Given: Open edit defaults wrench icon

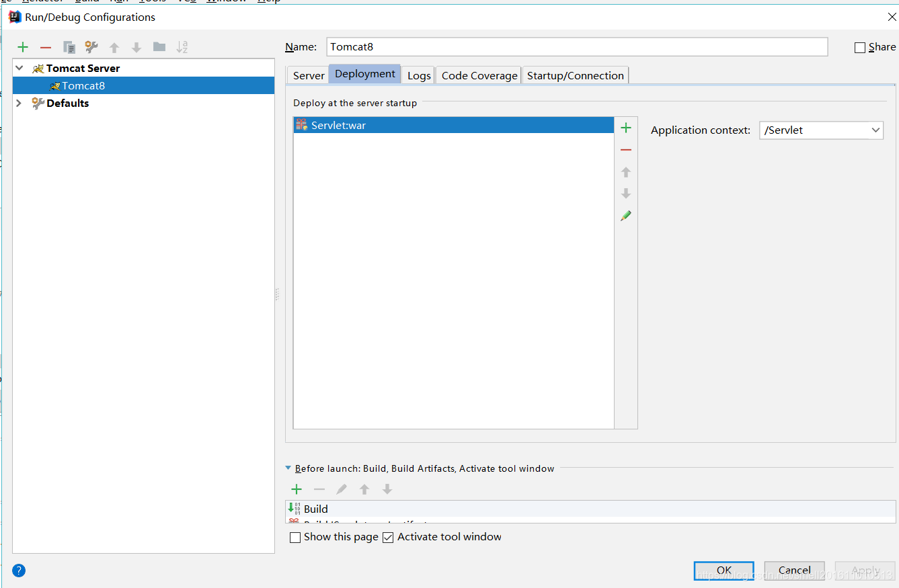Looking at the screenshot, I should [91, 47].
